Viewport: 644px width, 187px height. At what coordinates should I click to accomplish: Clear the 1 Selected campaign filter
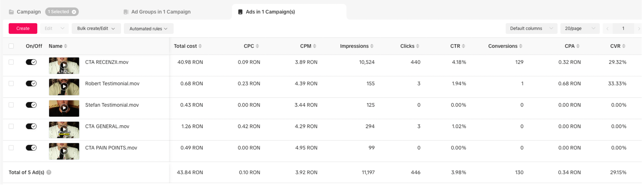click(x=74, y=12)
